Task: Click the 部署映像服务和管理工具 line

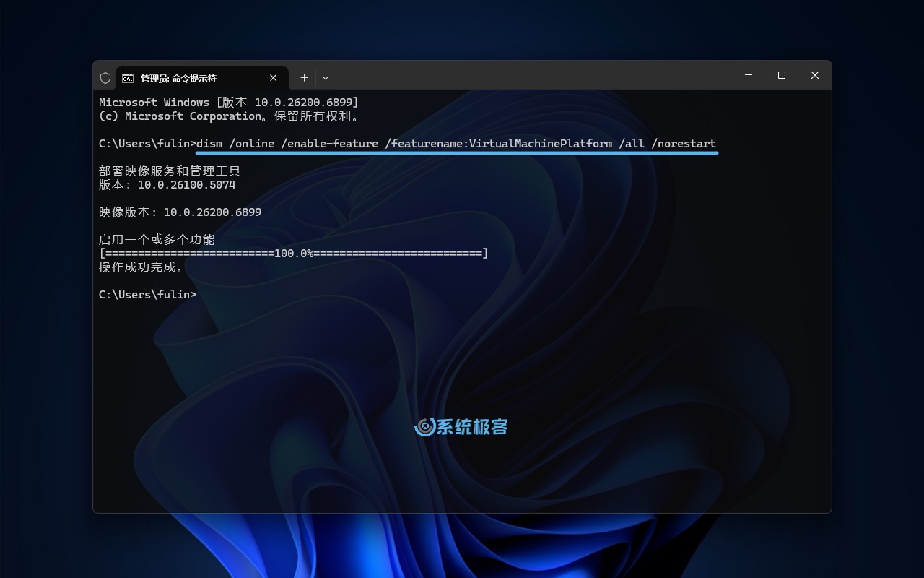Action: click(170, 171)
